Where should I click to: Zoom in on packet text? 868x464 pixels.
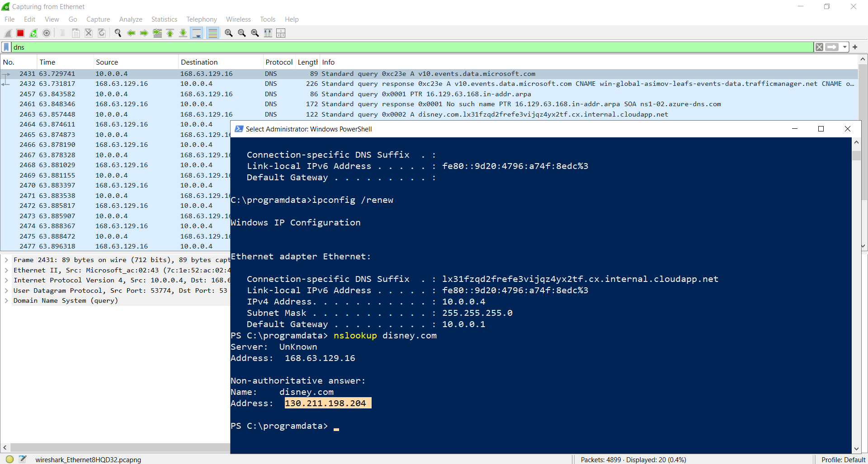point(229,33)
